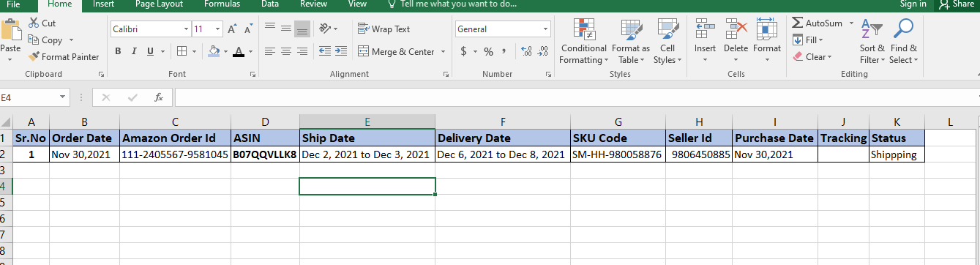Open the font name dropdown
This screenshot has width=980, height=265.
click(186, 29)
